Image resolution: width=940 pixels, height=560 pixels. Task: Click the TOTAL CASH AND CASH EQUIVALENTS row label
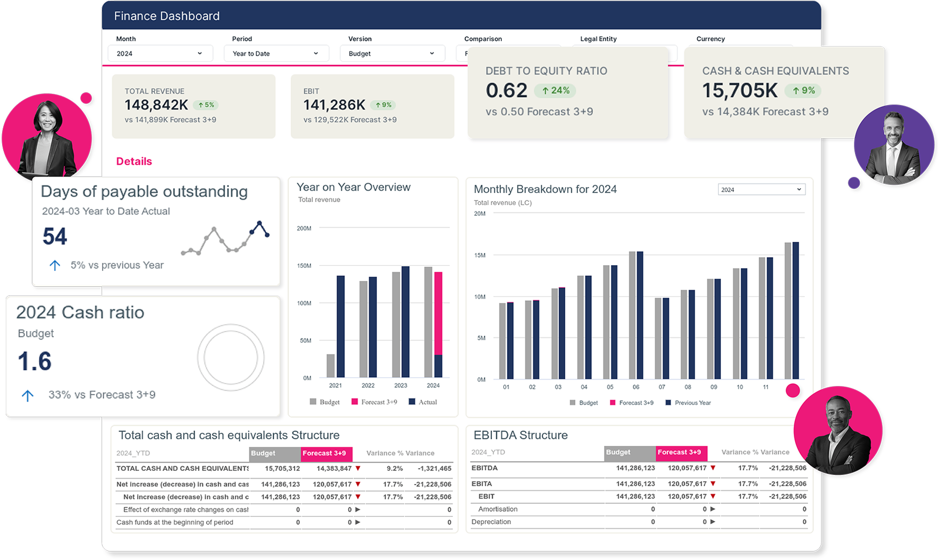coord(182,469)
